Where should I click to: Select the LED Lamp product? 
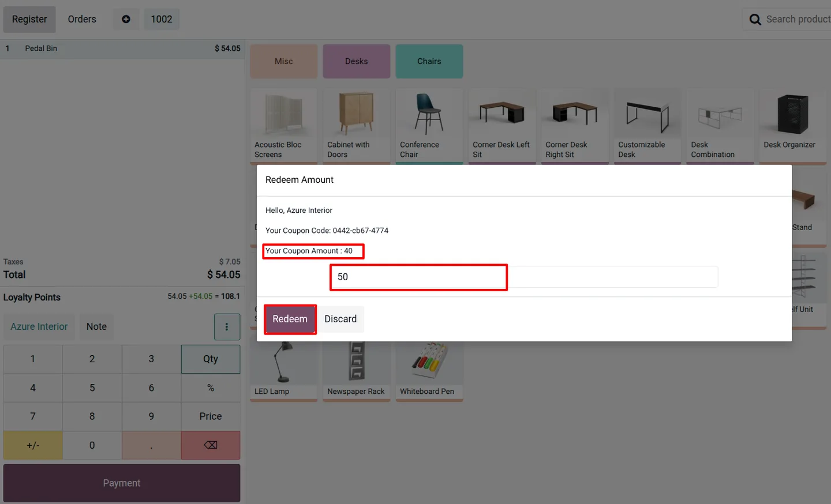coord(283,371)
